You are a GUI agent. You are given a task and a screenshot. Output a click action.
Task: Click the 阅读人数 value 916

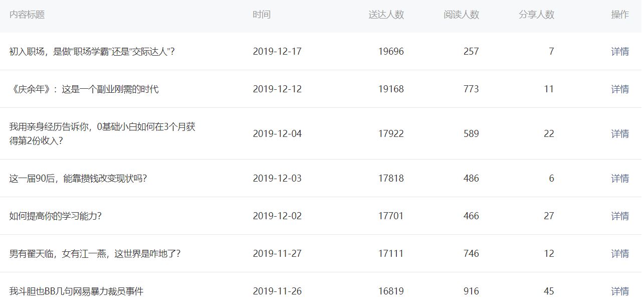coord(471,291)
